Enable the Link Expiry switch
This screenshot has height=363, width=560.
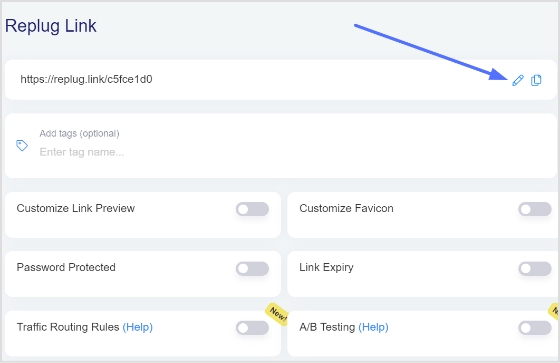coord(535,269)
